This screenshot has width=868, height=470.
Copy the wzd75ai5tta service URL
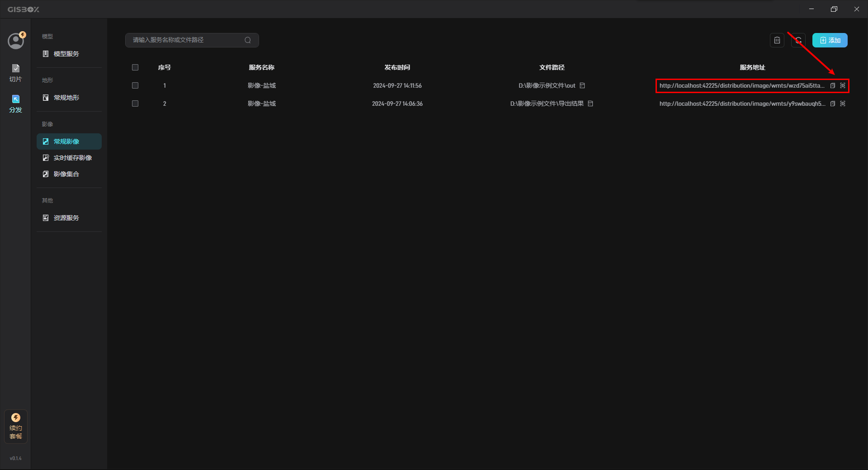pos(832,85)
